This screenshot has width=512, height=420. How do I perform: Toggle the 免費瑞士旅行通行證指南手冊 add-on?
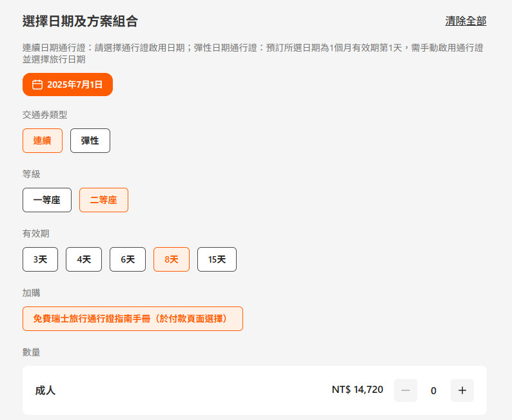pyautogui.click(x=133, y=319)
